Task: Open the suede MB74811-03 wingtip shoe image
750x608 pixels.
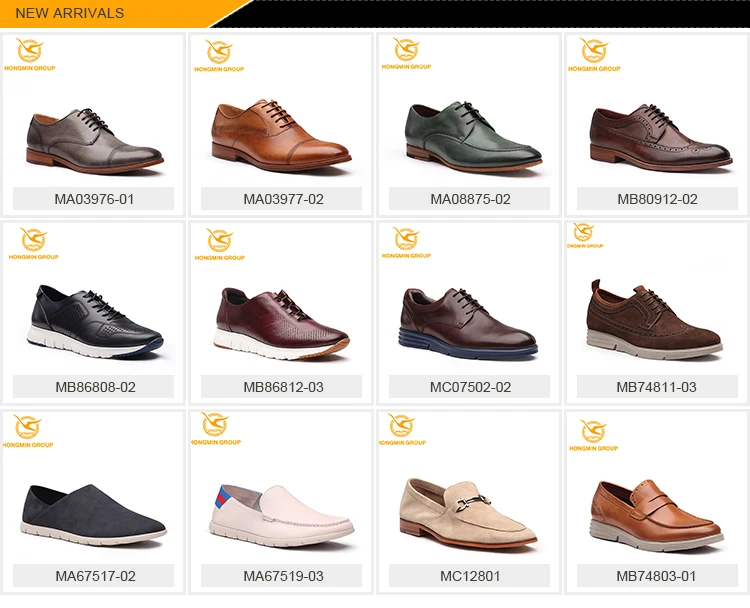Action: tap(654, 320)
